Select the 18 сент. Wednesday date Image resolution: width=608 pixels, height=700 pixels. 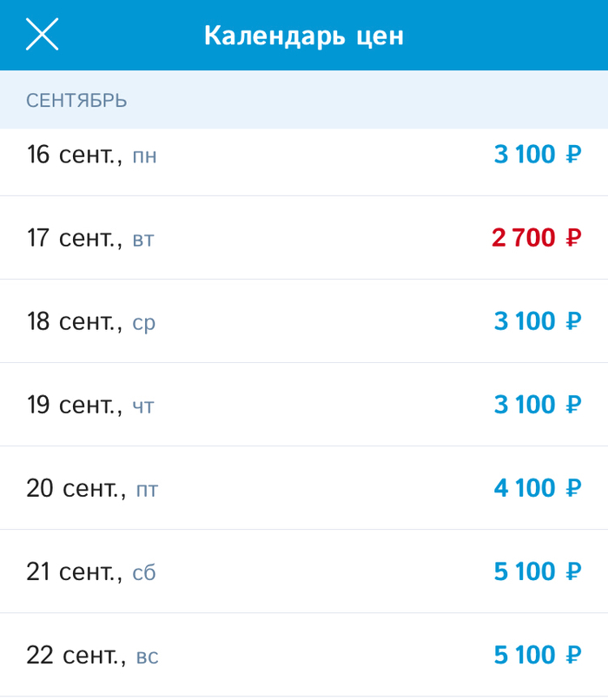[91, 322]
